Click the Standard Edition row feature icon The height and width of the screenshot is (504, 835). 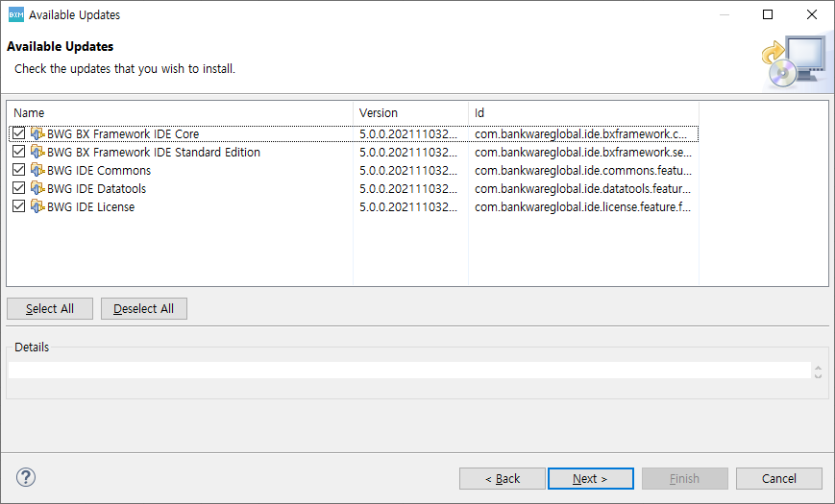click(x=37, y=152)
